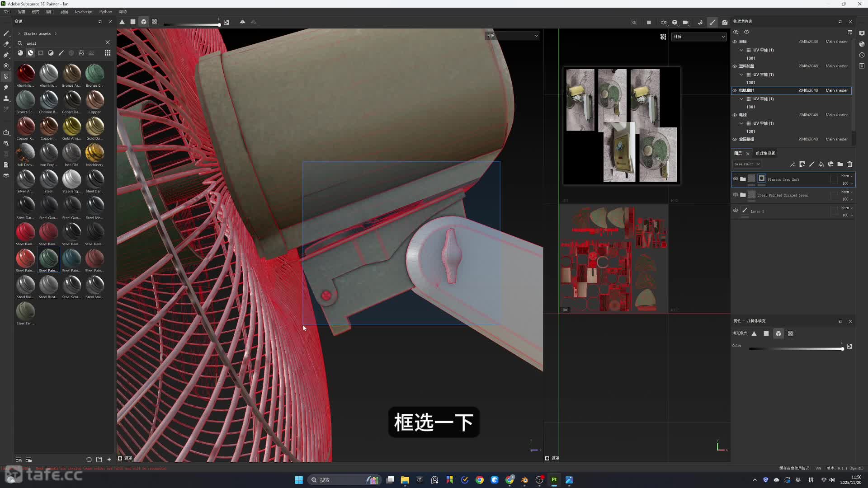Add a folder with the layers folder icon

coord(840,164)
